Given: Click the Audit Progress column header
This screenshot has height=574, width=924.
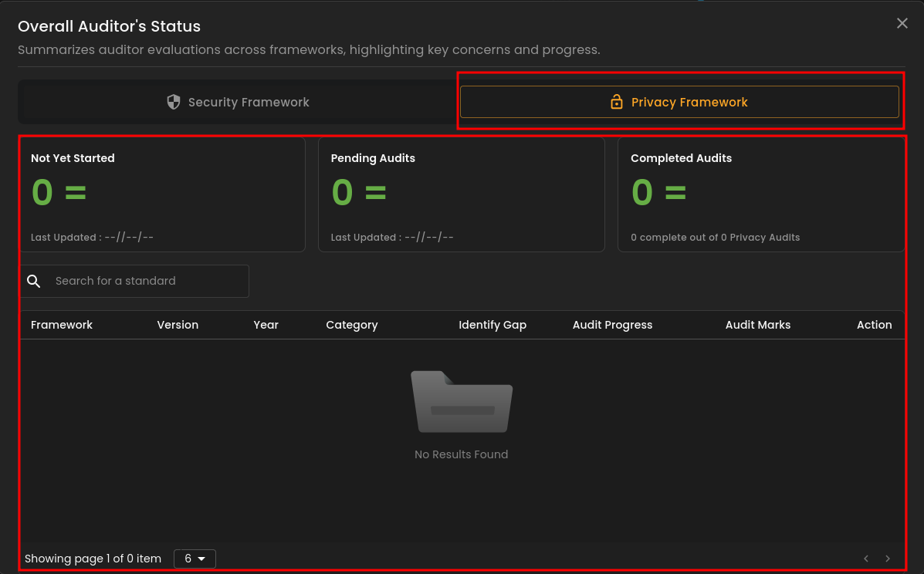Looking at the screenshot, I should [612, 325].
